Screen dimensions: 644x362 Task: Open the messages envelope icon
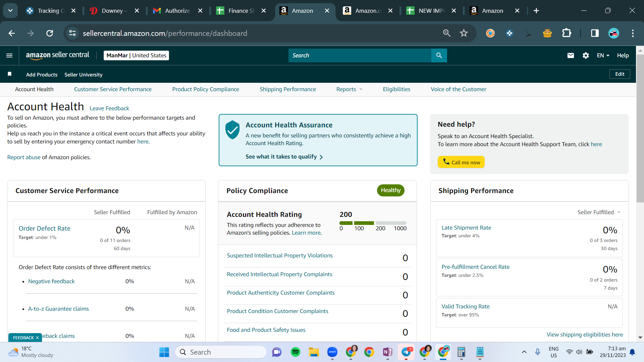click(571, 55)
